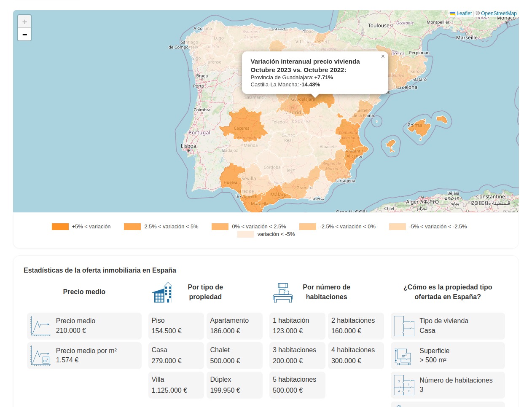
Task: Close the Guadalajara price variation popup
Action: (383, 56)
